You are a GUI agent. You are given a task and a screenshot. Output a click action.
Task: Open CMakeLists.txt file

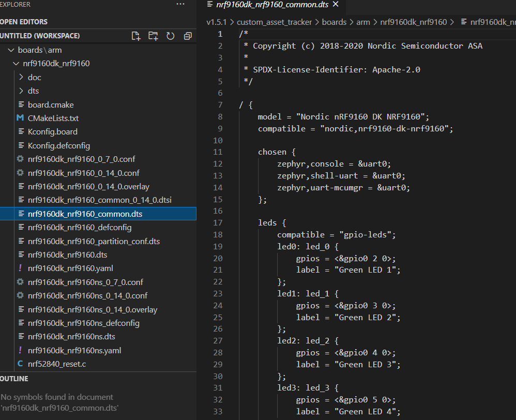click(53, 118)
